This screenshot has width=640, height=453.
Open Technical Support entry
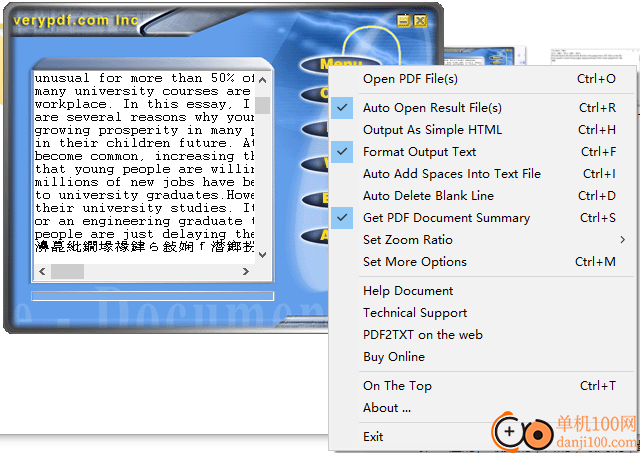coord(482,313)
